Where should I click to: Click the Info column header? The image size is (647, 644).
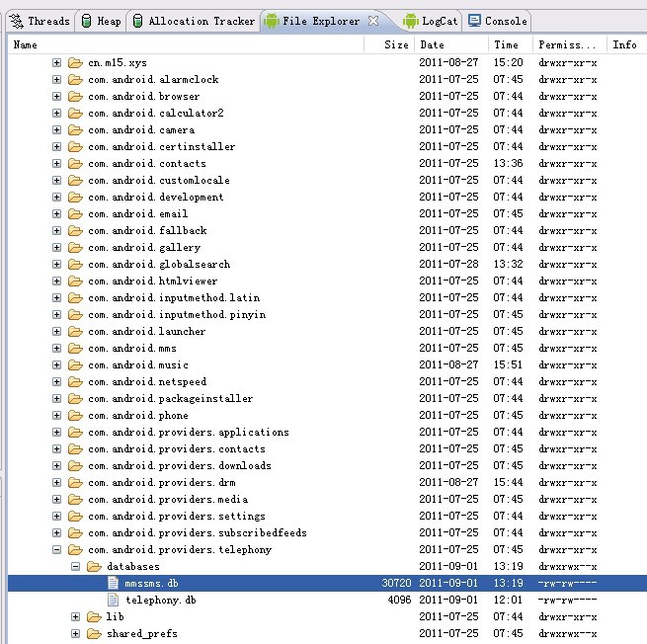coord(626,44)
